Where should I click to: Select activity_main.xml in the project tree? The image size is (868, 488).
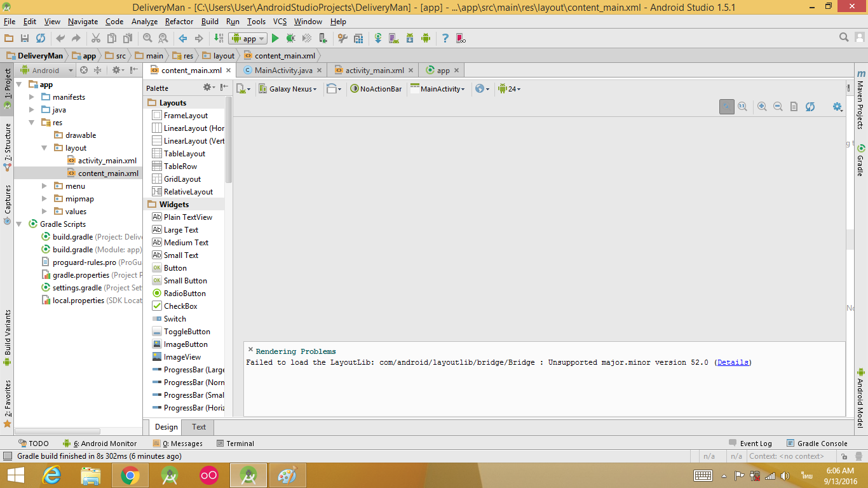[x=102, y=161]
